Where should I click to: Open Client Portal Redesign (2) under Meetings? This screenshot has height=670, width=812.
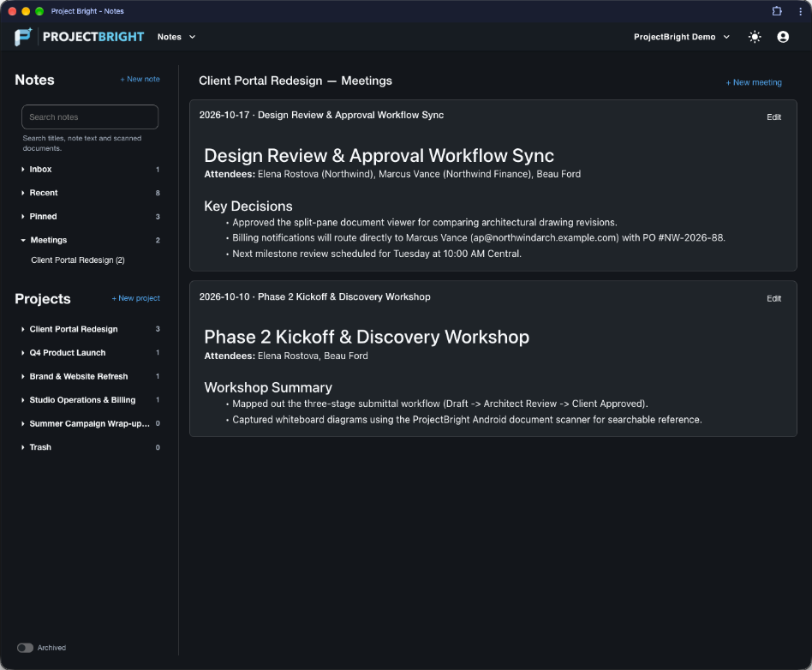pos(78,260)
